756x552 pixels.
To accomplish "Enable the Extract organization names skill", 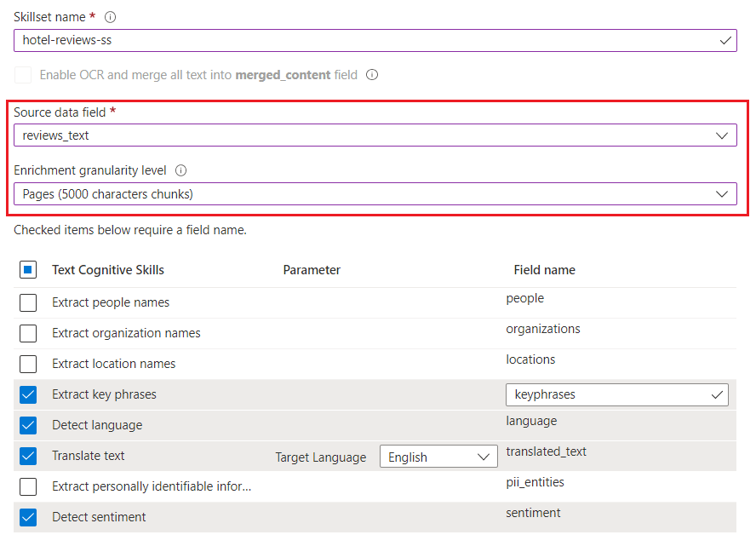I will pos(26,333).
